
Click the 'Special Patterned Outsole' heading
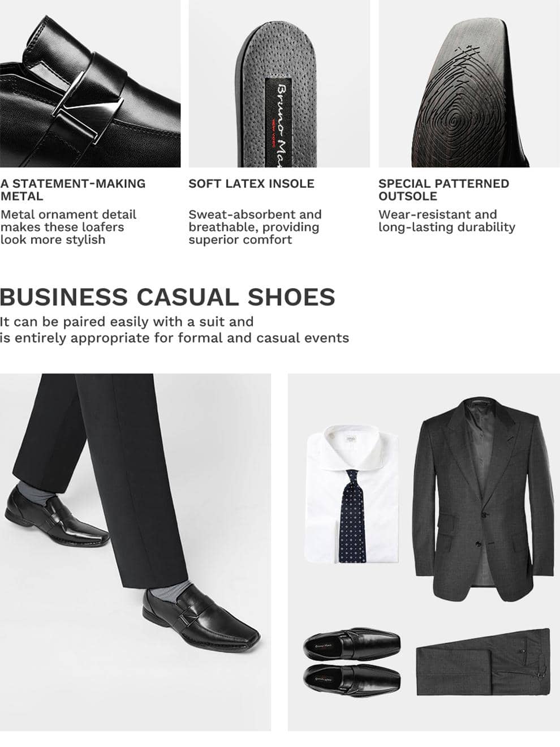coord(444,190)
